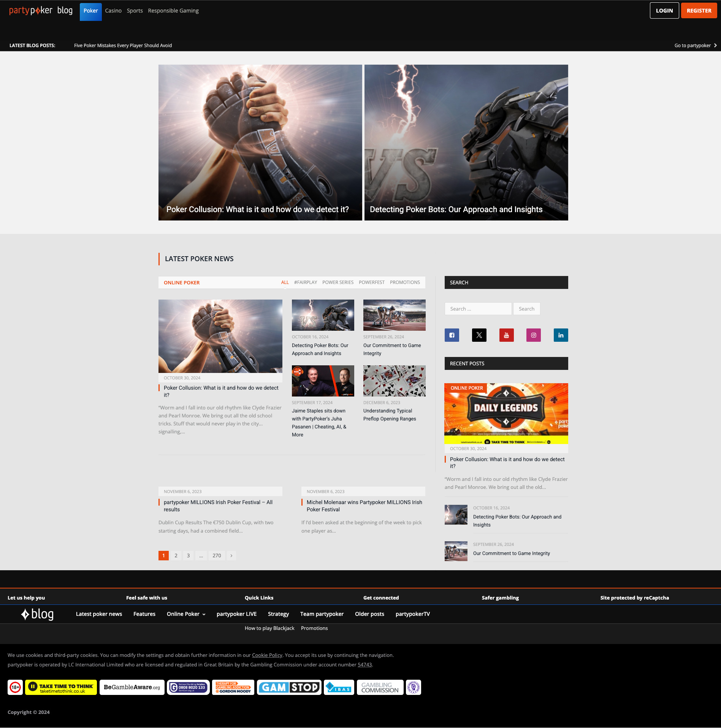Viewport: 721px width, 728px height.
Task: Jump to page 270 in pagination
Action: (217, 555)
